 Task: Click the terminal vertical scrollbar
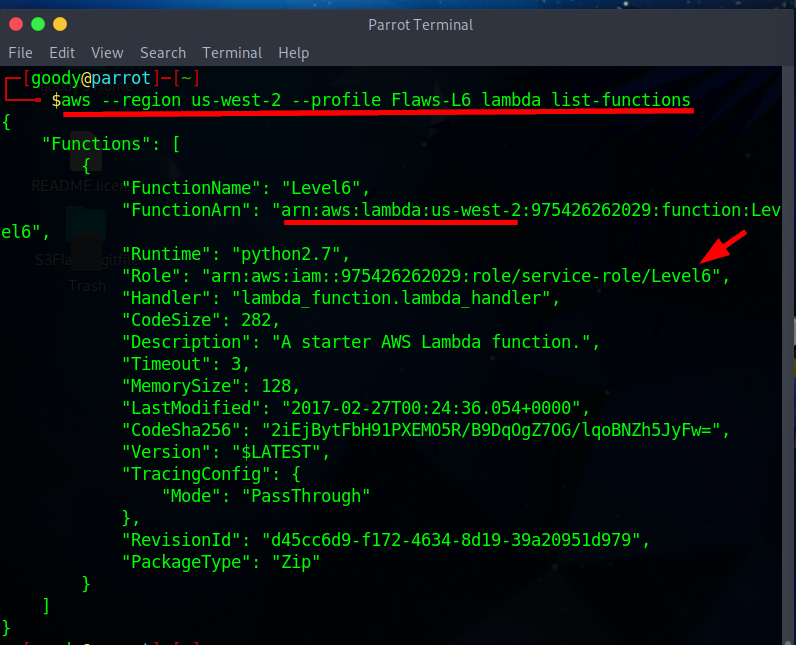coord(788,355)
